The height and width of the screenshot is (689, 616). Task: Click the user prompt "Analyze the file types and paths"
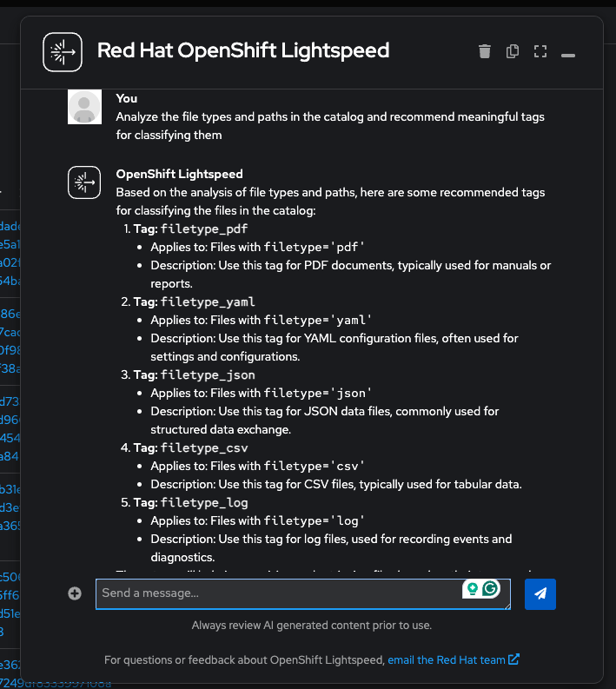[330, 126]
